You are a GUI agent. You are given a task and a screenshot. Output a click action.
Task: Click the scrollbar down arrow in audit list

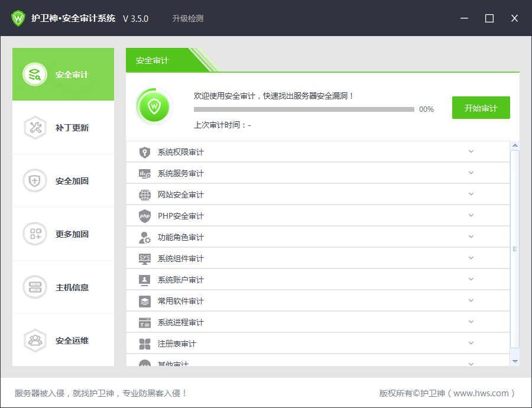coord(515,361)
